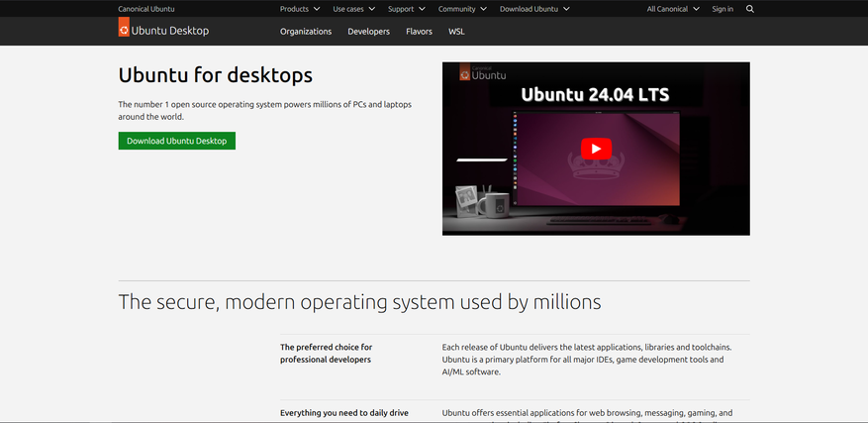
Task: Click 'Everything you need to daily drive' text
Action: click(344, 413)
